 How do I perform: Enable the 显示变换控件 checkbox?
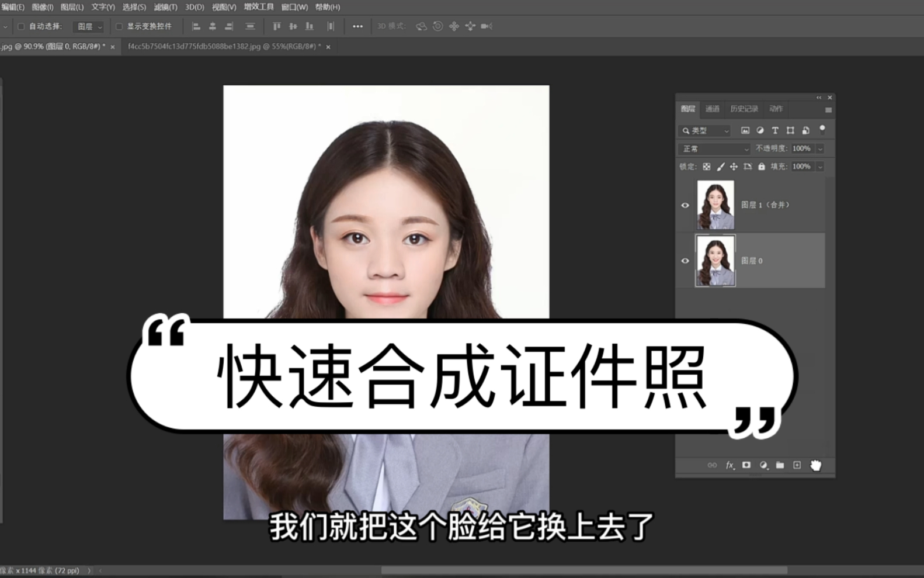(119, 26)
